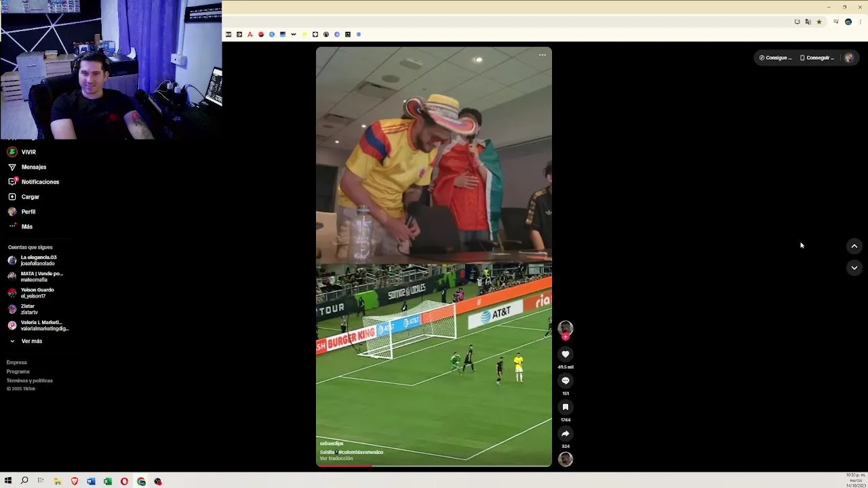Open the Empresa footer link
Image resolution: width=868 pixels, height=488 pixels.
click(x=17, y=363)
